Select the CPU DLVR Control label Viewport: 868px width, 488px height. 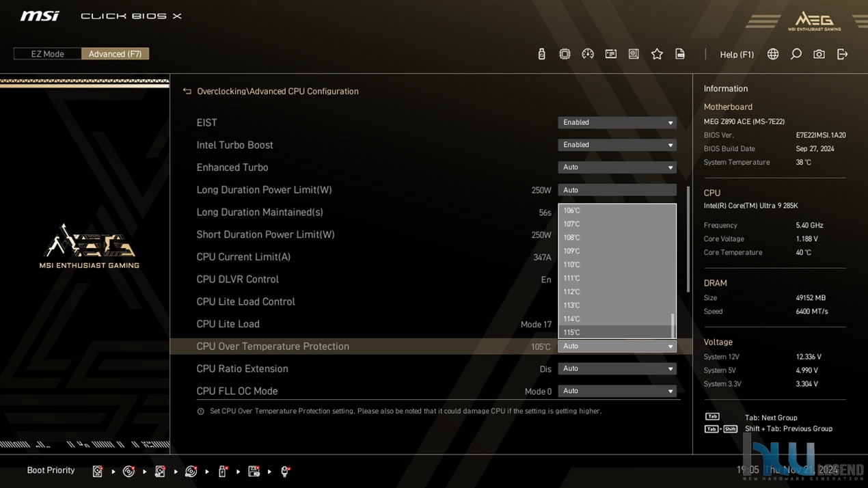tap(237, 280)
